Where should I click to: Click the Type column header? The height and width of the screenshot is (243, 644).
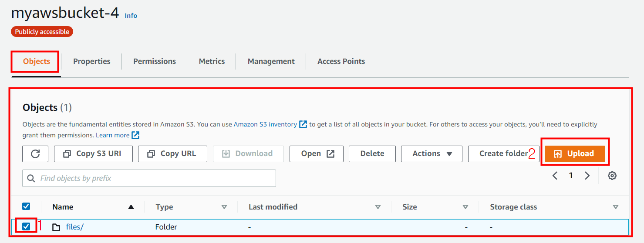click(164, 207)
